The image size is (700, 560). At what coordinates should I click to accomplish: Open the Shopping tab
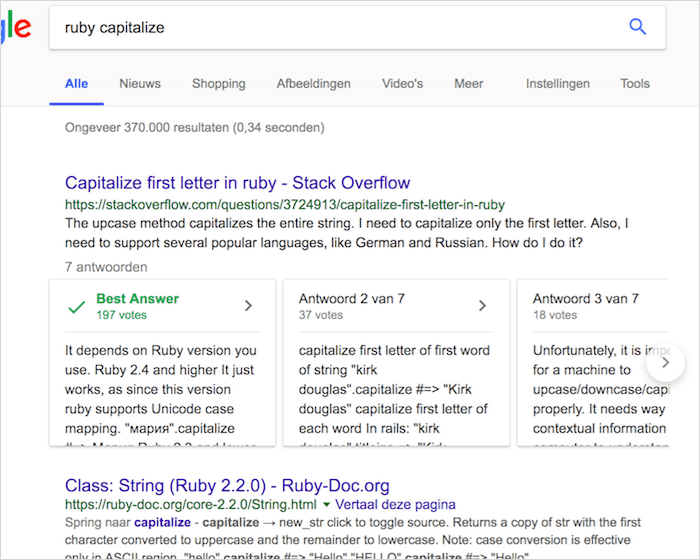(x=219, y=84)
